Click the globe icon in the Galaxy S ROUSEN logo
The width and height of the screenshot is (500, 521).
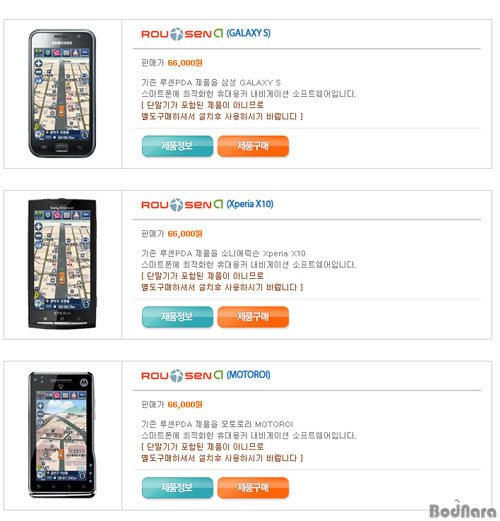tap(177, 34)
